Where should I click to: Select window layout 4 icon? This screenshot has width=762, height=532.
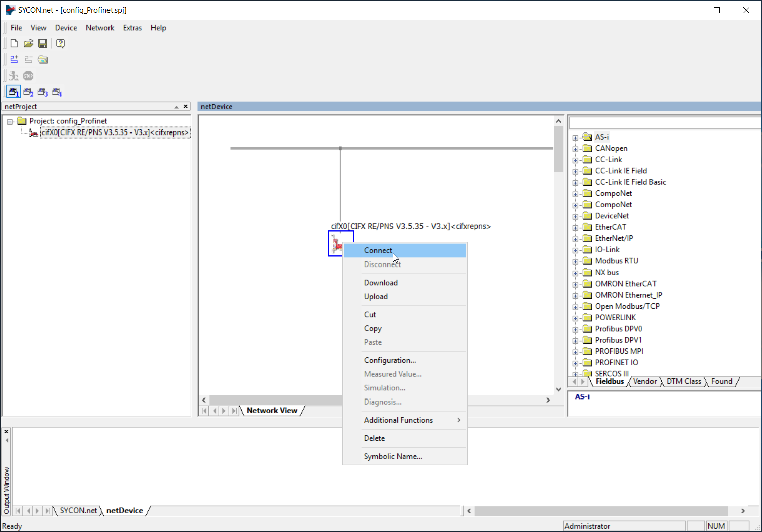57,92
